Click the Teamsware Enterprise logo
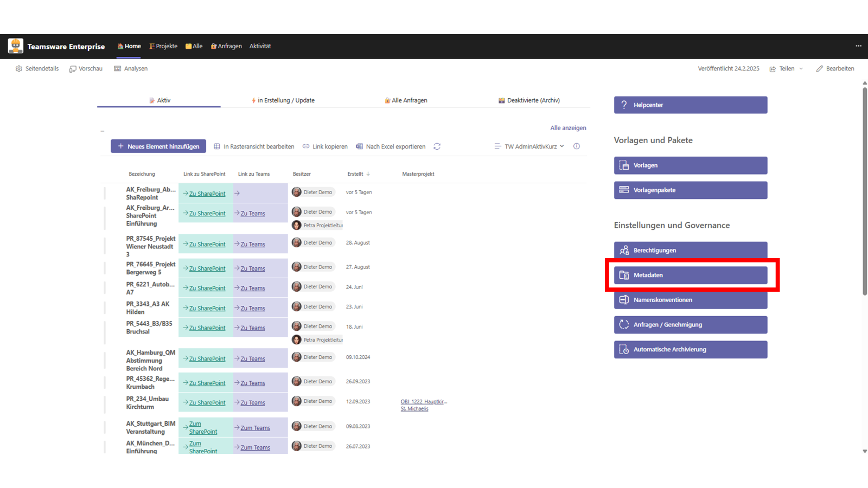Viewport: 868px width, 488px height. tap(16, 46)
